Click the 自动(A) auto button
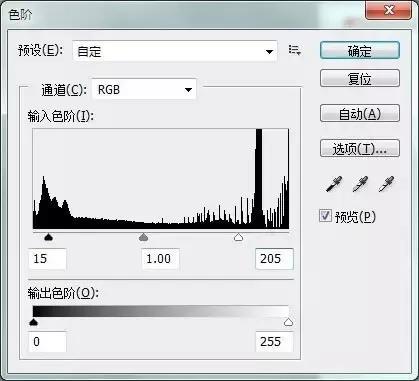The height and width of the screenshot is (381, 419). (x=360, y=114)
